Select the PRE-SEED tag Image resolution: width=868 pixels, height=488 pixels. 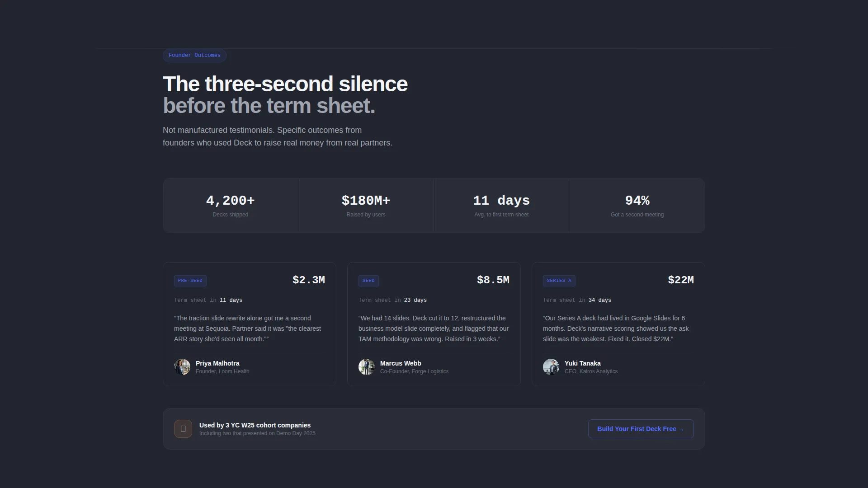pyautogui.click(x=190, y=281)
